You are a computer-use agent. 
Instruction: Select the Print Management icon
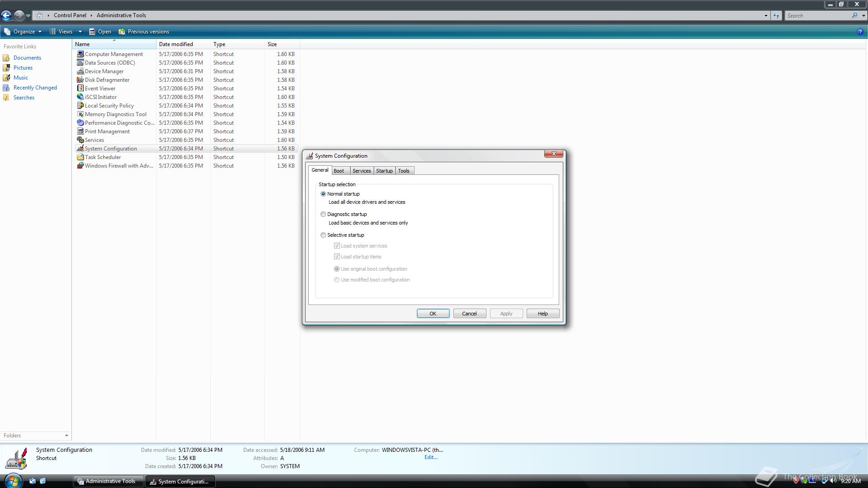[80, 131]
